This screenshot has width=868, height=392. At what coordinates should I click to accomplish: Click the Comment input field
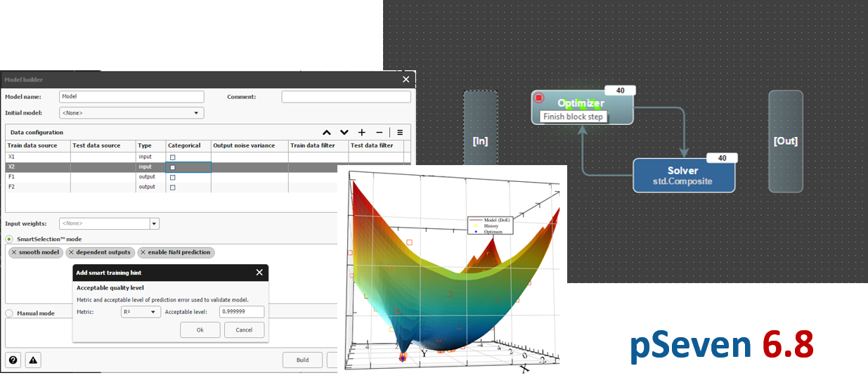[346, 97]
